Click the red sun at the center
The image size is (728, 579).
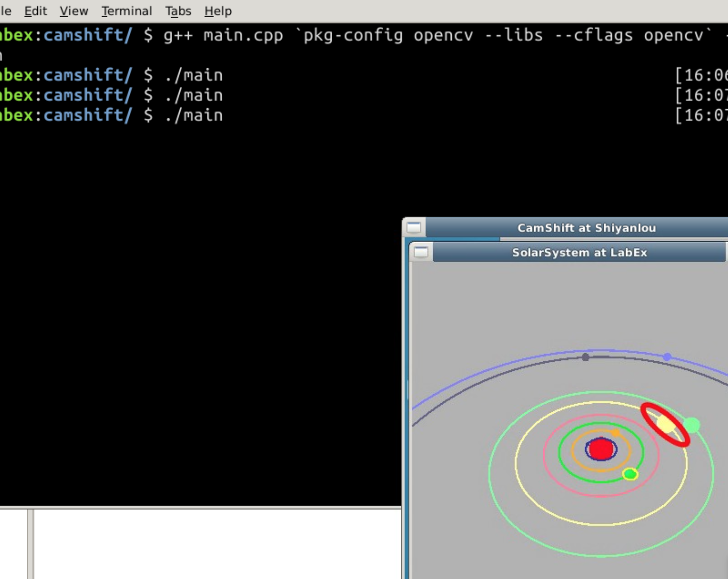(601, 449)
